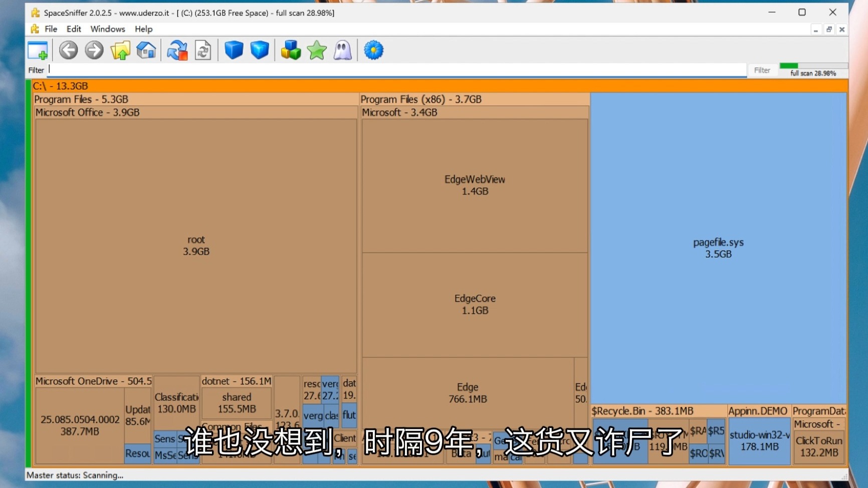Click the blue flower icon in the toolbar
This screenshot has width=868, height=488.
point(374,51)
